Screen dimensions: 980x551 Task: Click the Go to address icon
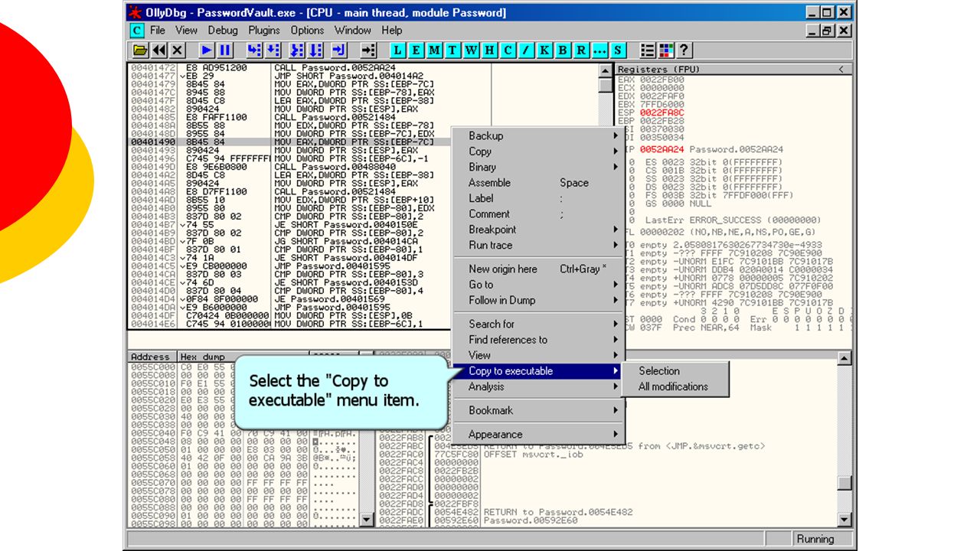pyautogui.click(x=368, y=51)
